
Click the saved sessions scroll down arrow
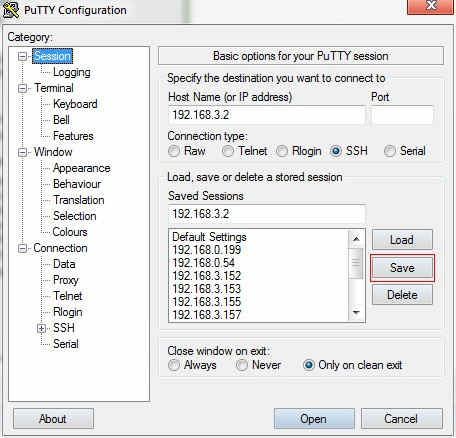pos(356,313)
